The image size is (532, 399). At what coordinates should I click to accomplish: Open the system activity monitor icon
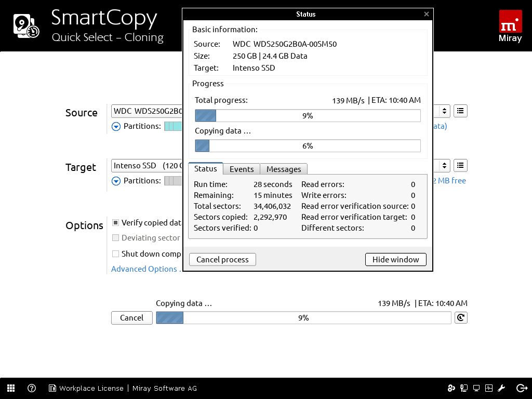489,388
